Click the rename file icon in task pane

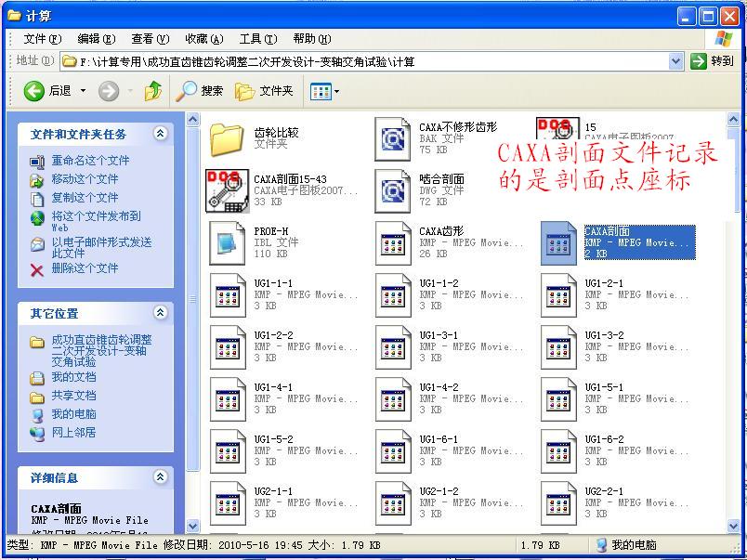click(x=36, y=162)
